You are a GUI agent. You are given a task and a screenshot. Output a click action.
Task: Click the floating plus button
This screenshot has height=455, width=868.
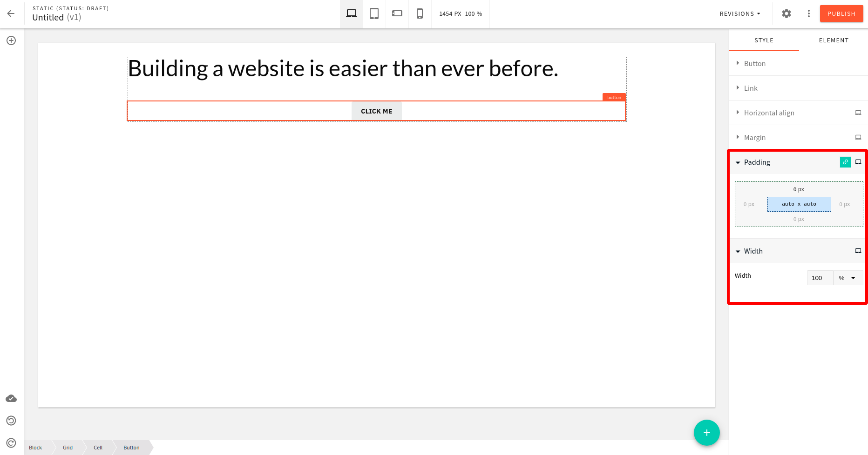tap(706, 433)
